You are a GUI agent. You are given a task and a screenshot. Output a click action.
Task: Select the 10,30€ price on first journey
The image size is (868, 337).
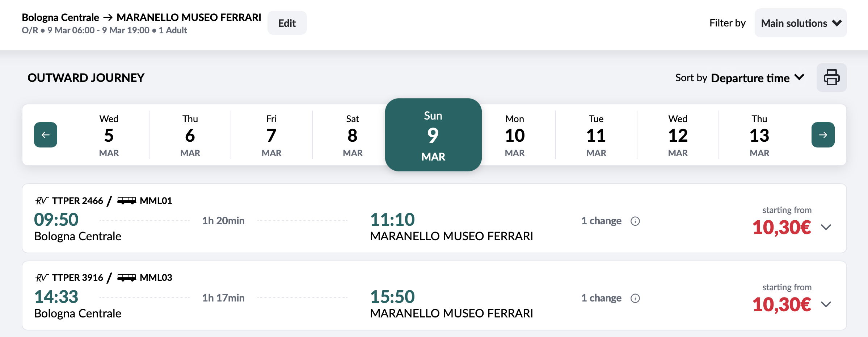pyautogui.click(x=781, y=228)
